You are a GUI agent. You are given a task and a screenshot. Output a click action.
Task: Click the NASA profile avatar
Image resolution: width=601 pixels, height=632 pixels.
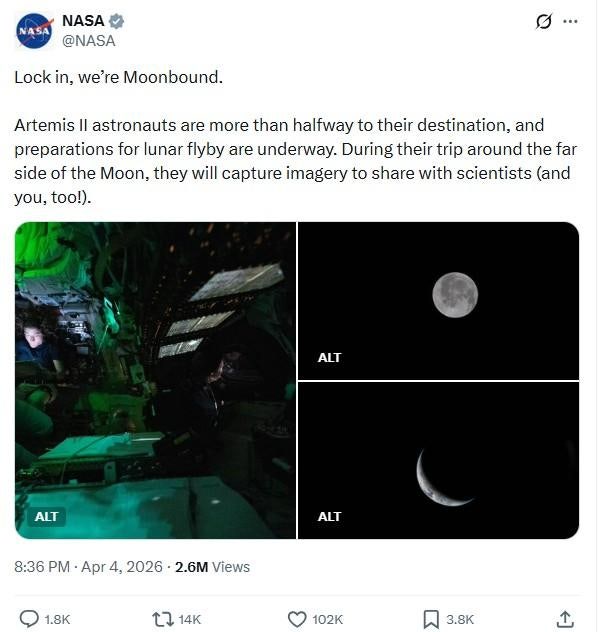pos(33,31)
